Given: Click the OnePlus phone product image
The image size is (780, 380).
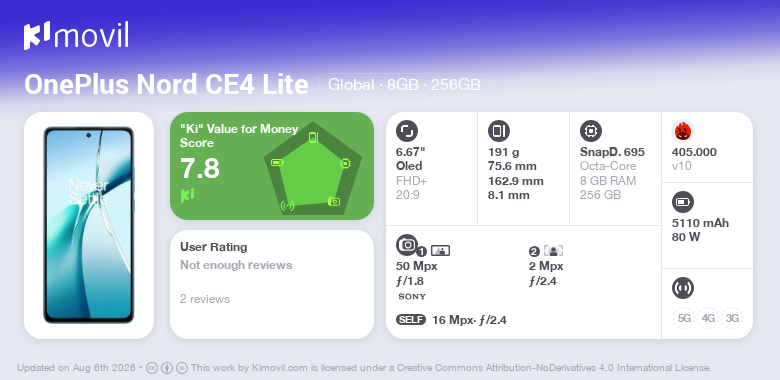Looking at the screenshot, I should click(x=89, y=225).
